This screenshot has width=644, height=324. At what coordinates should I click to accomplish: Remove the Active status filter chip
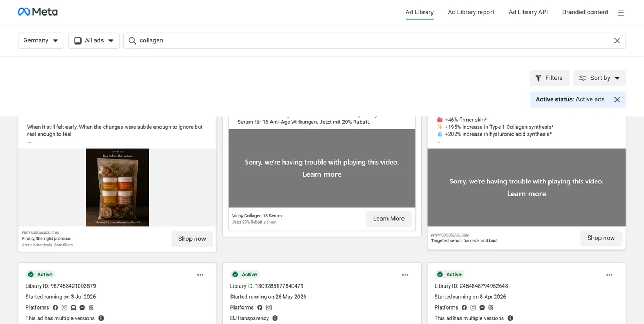click(617, 99)
